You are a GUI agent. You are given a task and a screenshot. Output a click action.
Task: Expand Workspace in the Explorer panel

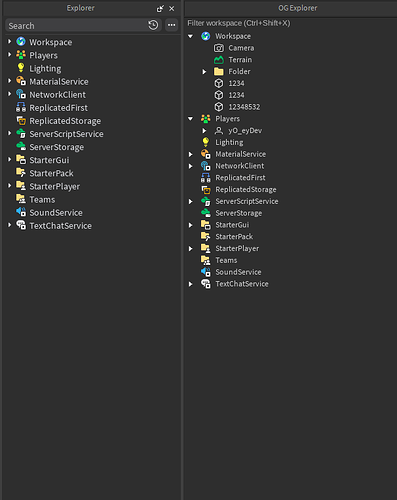click(9, 42)
